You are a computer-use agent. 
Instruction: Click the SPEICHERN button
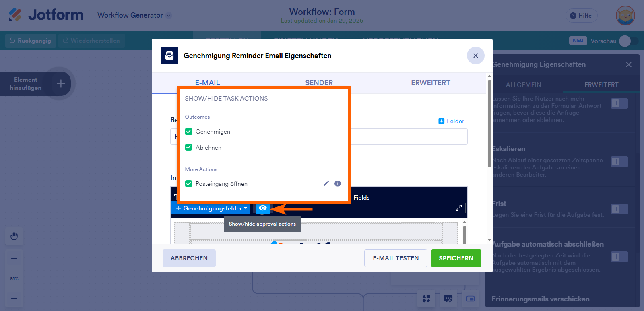456,258
